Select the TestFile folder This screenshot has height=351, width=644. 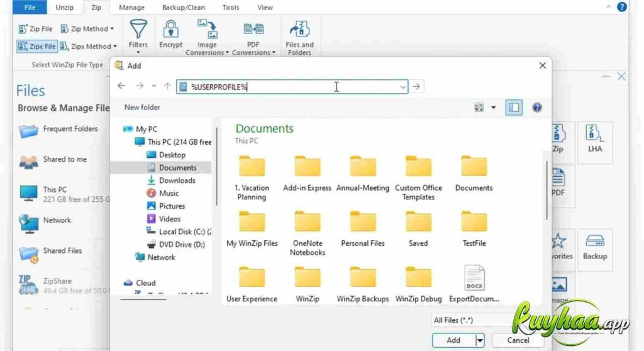(x=474, y=230)
